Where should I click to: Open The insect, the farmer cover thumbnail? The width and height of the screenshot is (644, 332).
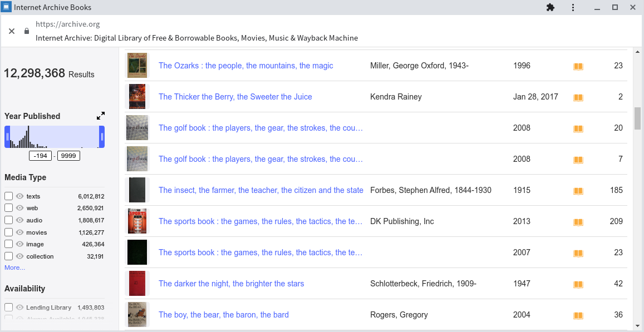coord(137,190)
